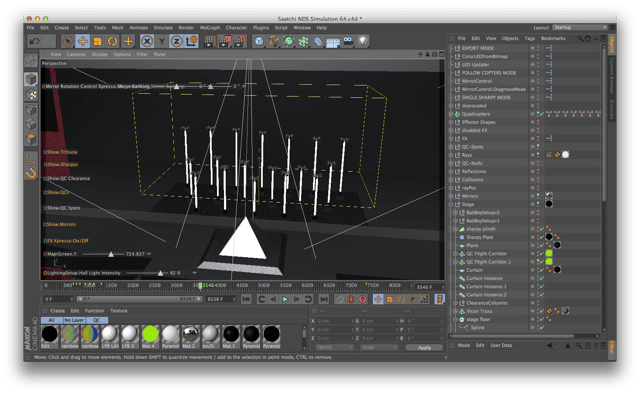Click the QC material layer tab
Image resolution: width=640 pixels, height=394 pixels.
97,320
